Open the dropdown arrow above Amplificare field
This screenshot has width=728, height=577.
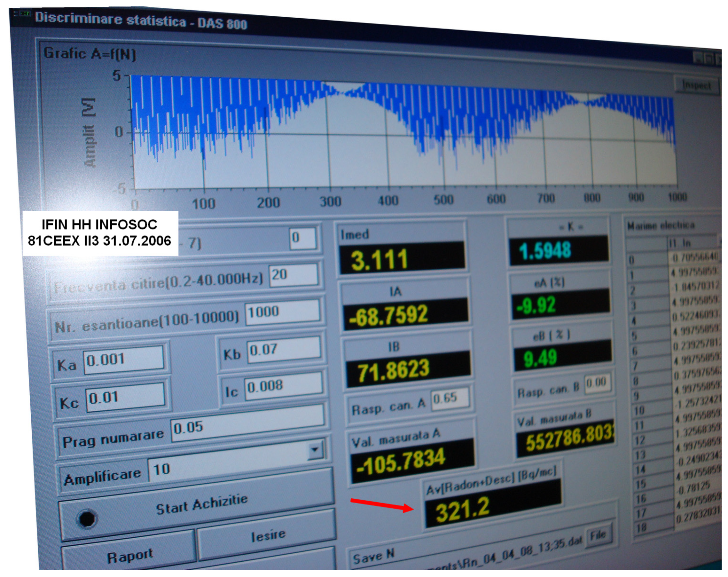click(315, 450)
